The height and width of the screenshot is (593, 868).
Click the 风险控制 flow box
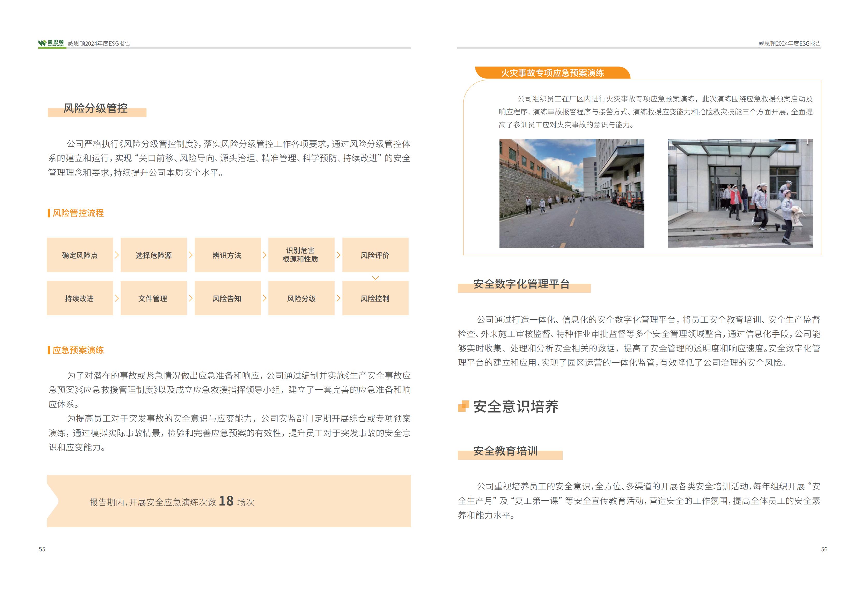coord(375,298)
